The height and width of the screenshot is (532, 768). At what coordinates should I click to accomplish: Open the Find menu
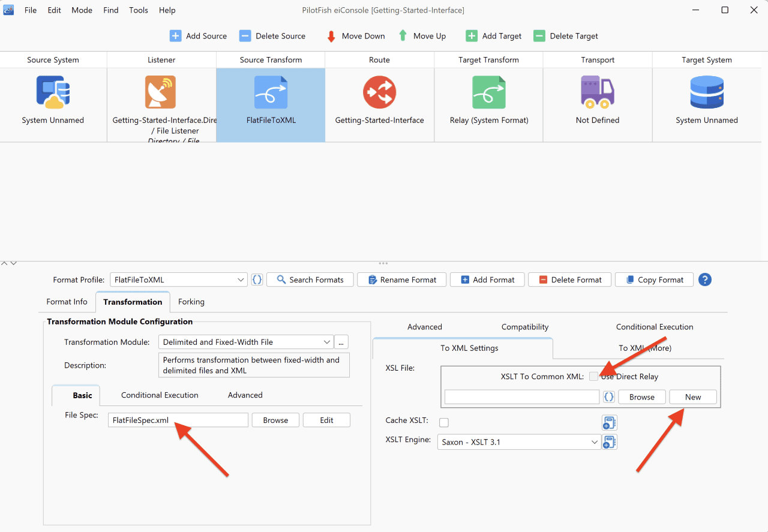[x=111, y=10]
